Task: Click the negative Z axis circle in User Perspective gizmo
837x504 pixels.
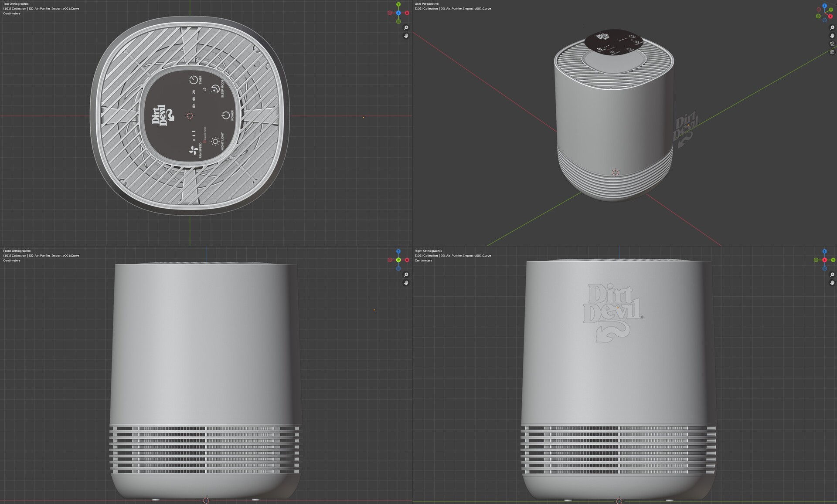Action: coord(824,20)
